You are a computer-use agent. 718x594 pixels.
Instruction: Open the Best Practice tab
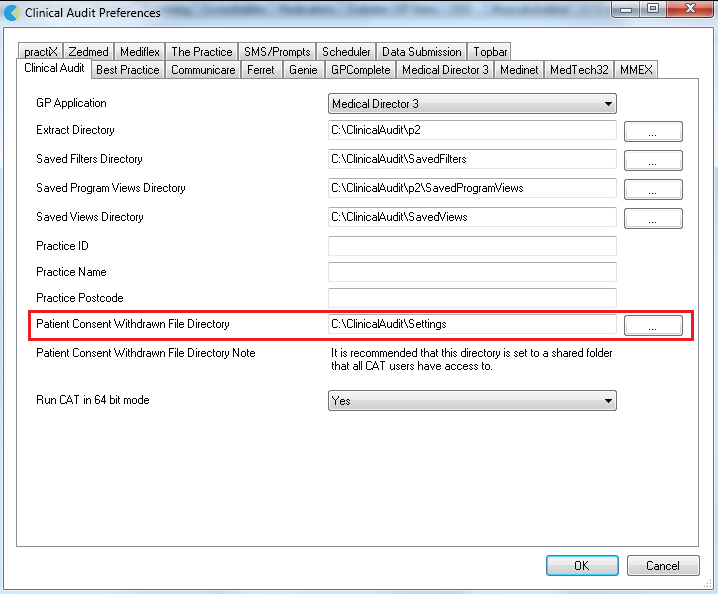128,70
